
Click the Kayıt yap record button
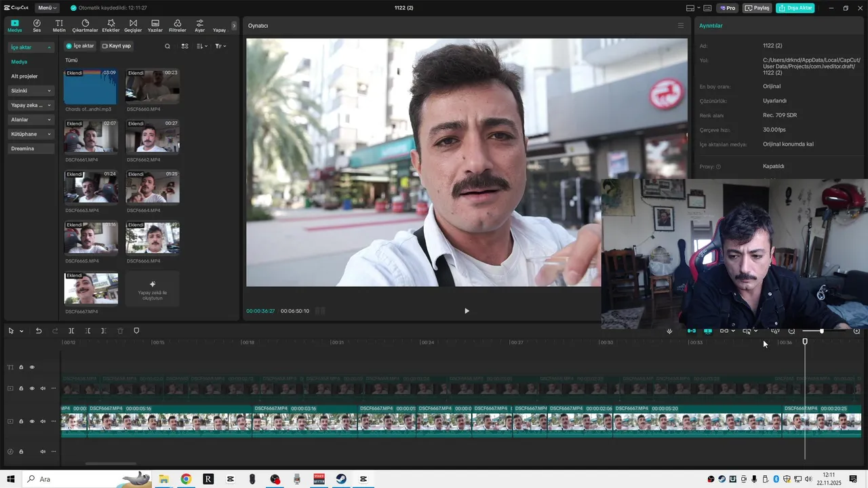[x=117, y=46]
